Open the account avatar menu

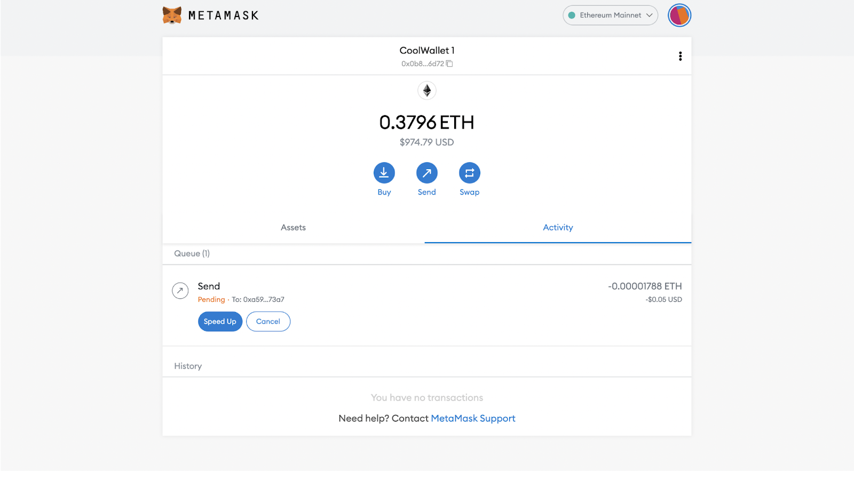click(679, 15)
